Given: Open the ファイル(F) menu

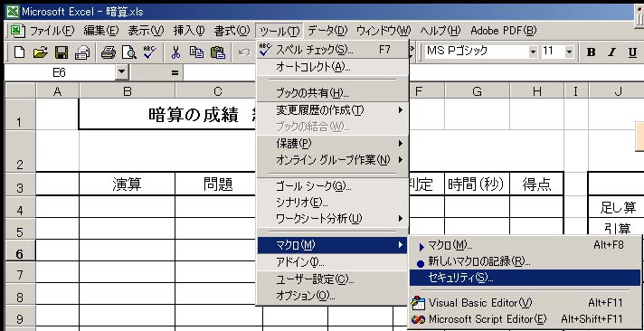Looking at the screenshot, I should click(52, 31).
